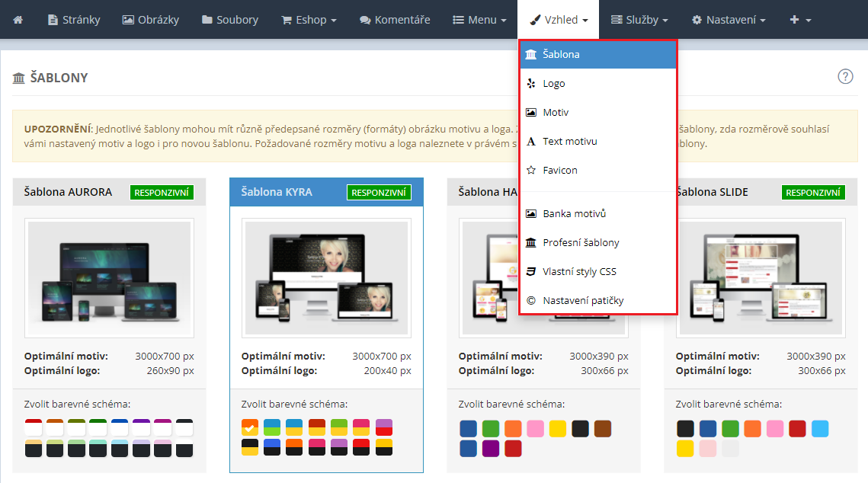This screenshot has height=483, width=868.
Task: Select Motiv from the Vzhled menu
Action: point(556,113)
